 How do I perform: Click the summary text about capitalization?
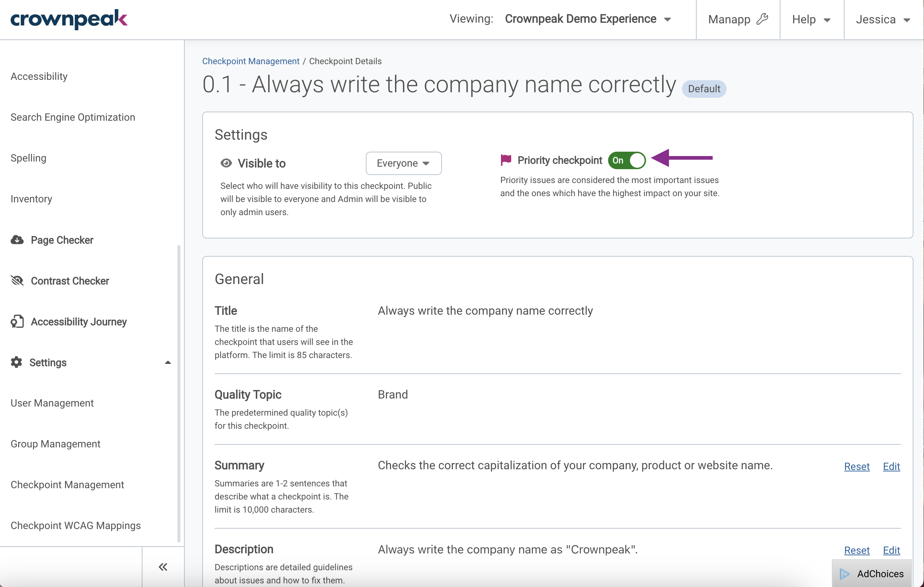575,465
